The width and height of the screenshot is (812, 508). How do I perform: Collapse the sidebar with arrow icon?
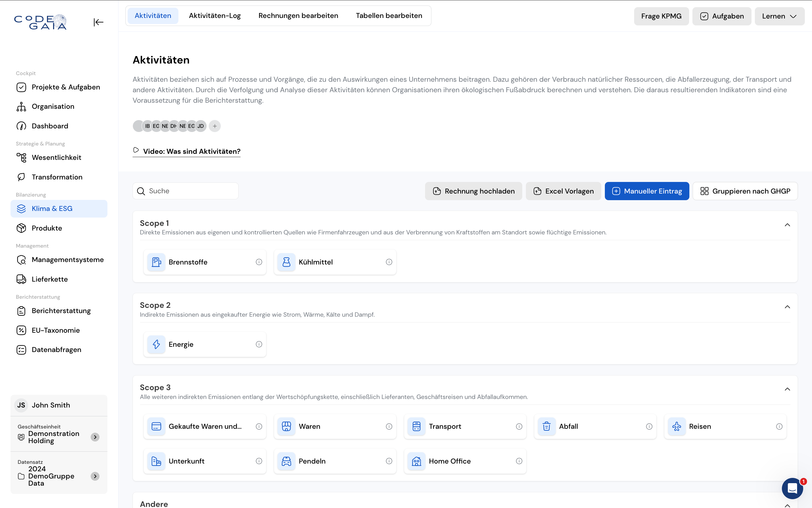(98, 22)
